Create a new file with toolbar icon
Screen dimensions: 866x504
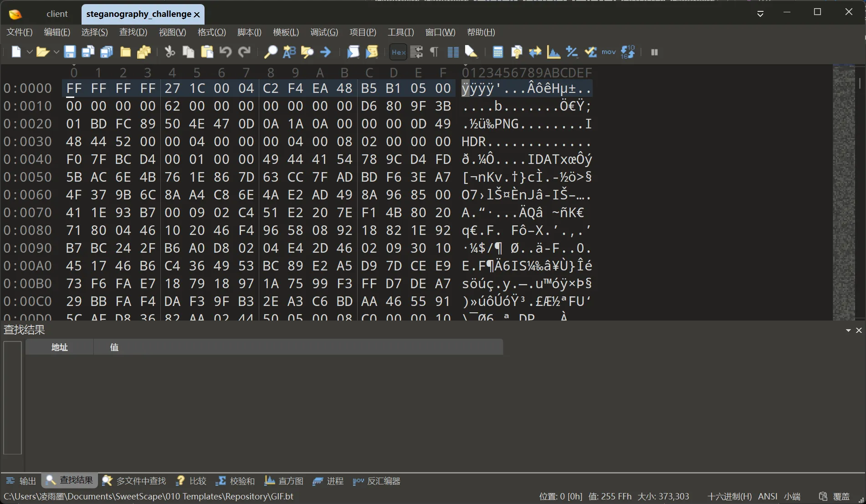pyautogui.click(x=16, y=52)
